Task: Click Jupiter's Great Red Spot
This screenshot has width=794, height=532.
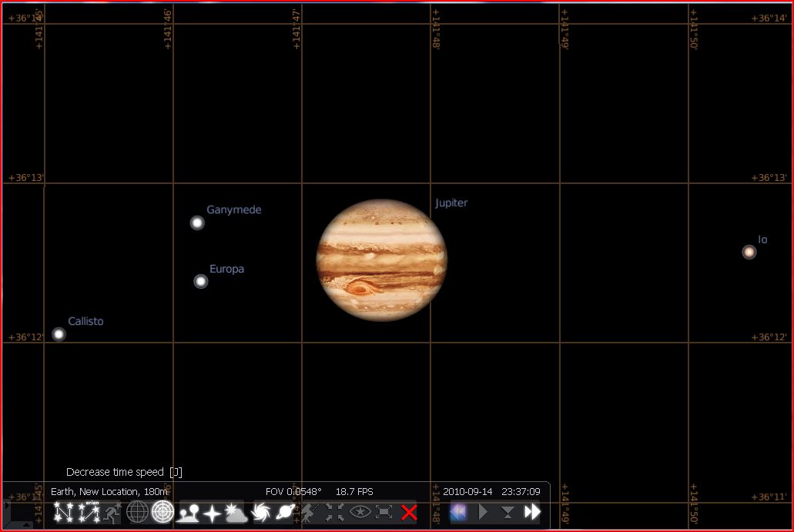Action: click(x=359, y=289)
